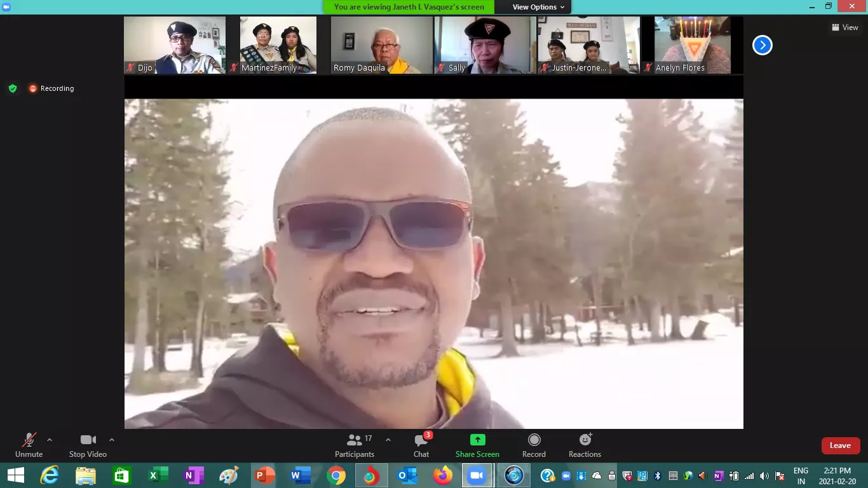Expand audio options arrow next to Unmute
868x488 pixels.
pyautogui.click(x=50, y=440)
